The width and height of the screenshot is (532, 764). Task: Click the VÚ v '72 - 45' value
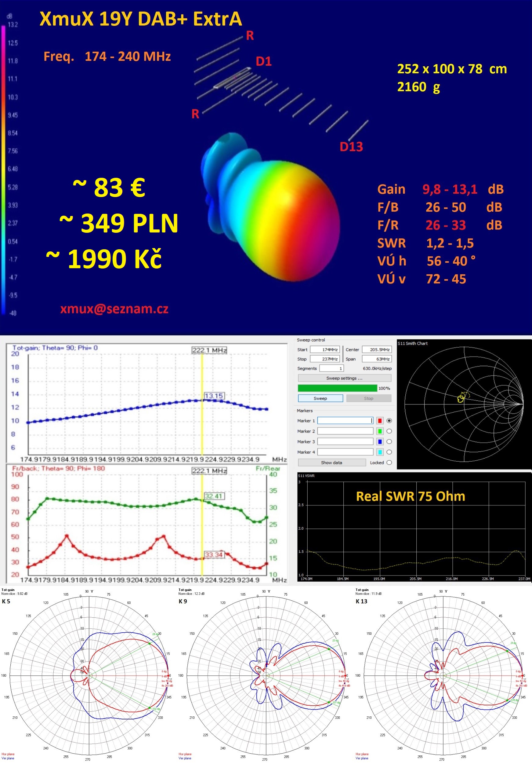point(446,279)
